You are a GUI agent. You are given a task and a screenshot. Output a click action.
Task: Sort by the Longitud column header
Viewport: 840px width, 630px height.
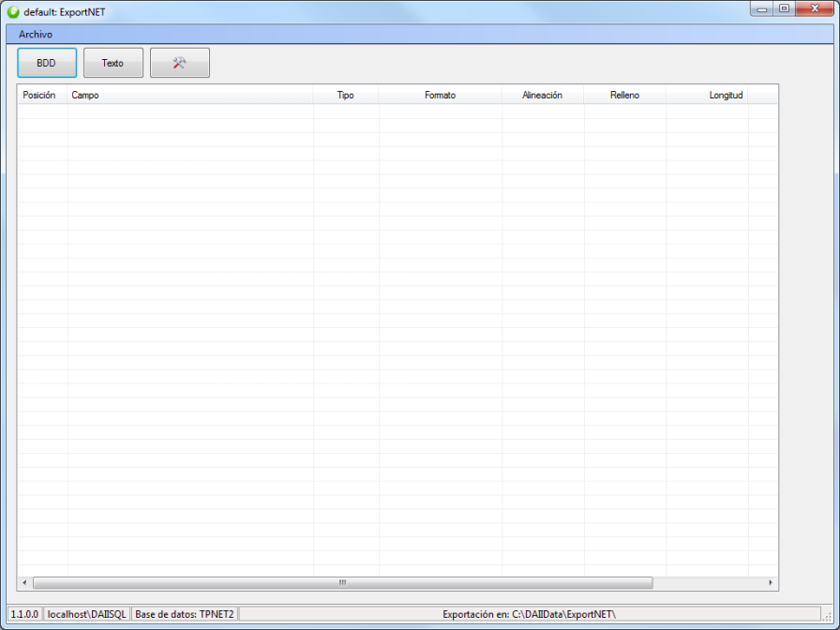coord(707,95)
